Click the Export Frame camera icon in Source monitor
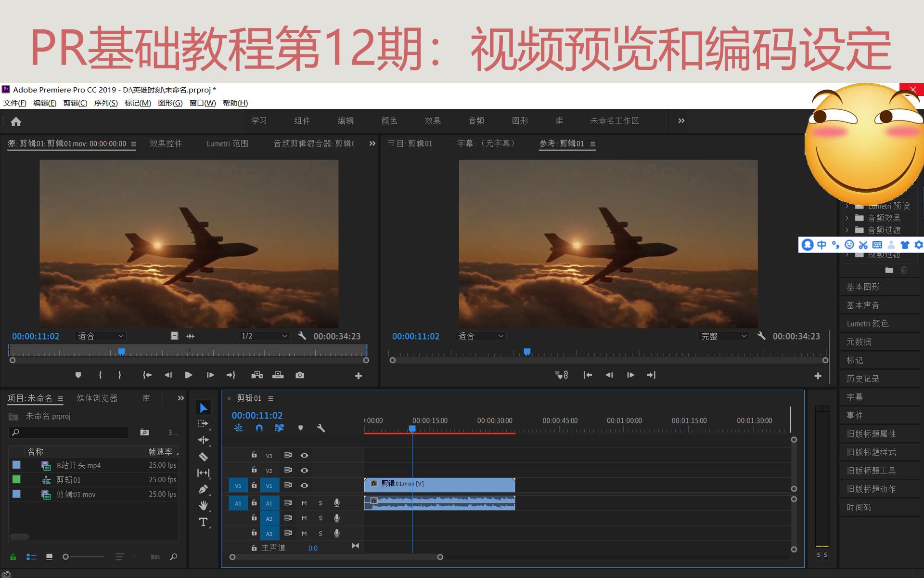Screen dimensions: 924x578 299,375
